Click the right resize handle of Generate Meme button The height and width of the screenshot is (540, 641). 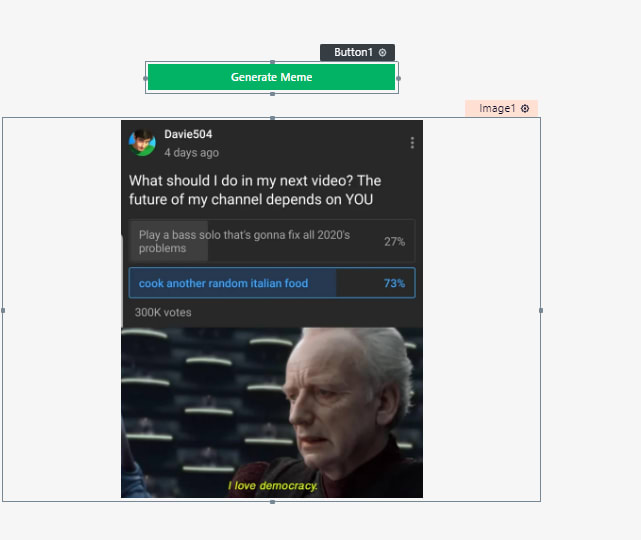(x=399, y=78)
